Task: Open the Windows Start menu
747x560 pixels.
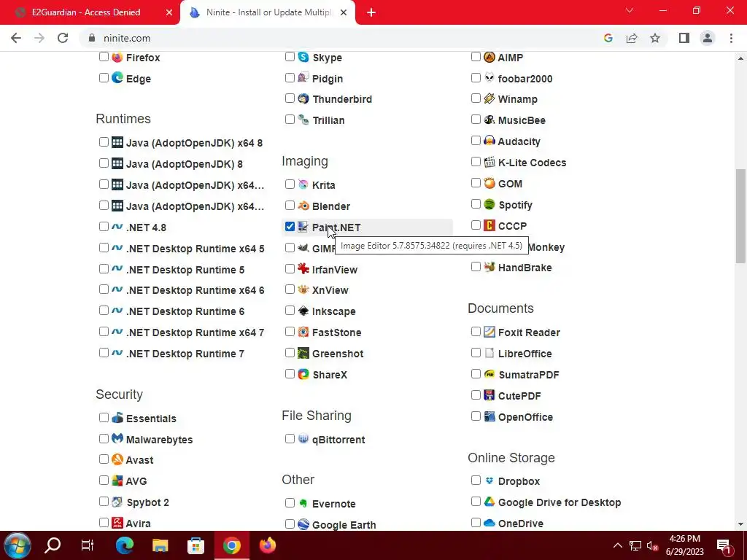Action: [18, 545]
